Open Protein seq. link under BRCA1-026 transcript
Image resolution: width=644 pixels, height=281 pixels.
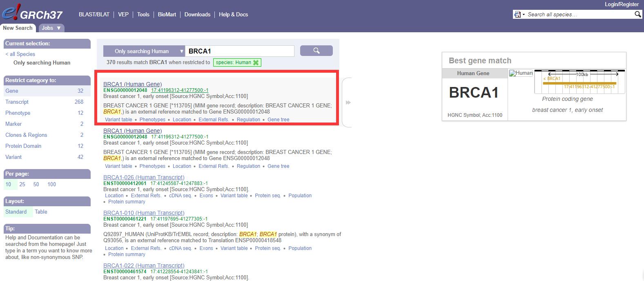click(268, 196)
